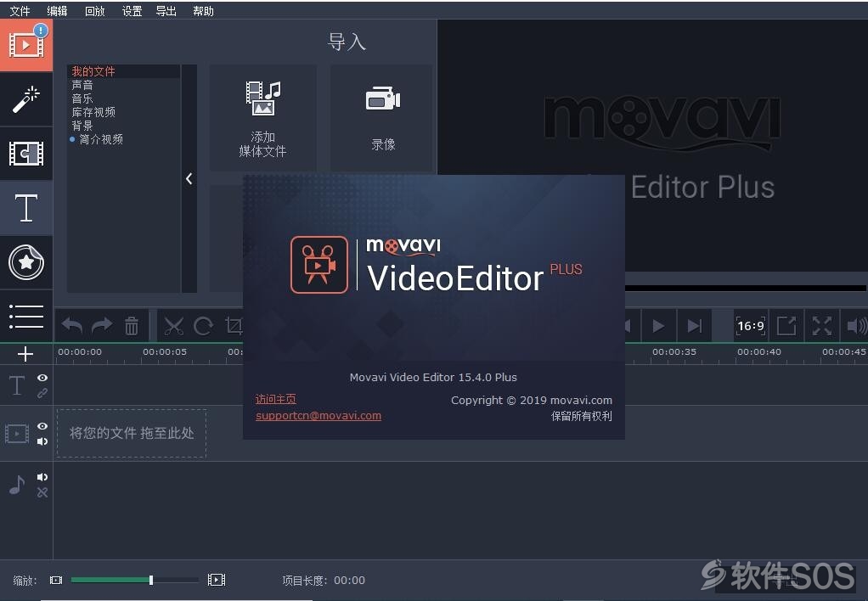Open the More tools list tab
Screen dimensions: 868x601
[x=26, y=317]
